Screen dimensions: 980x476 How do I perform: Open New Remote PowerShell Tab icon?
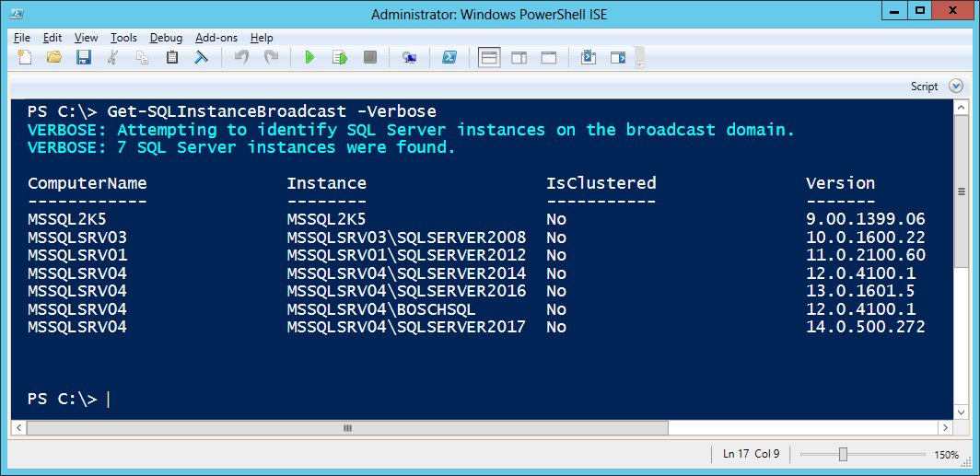[x=409, y=57]
